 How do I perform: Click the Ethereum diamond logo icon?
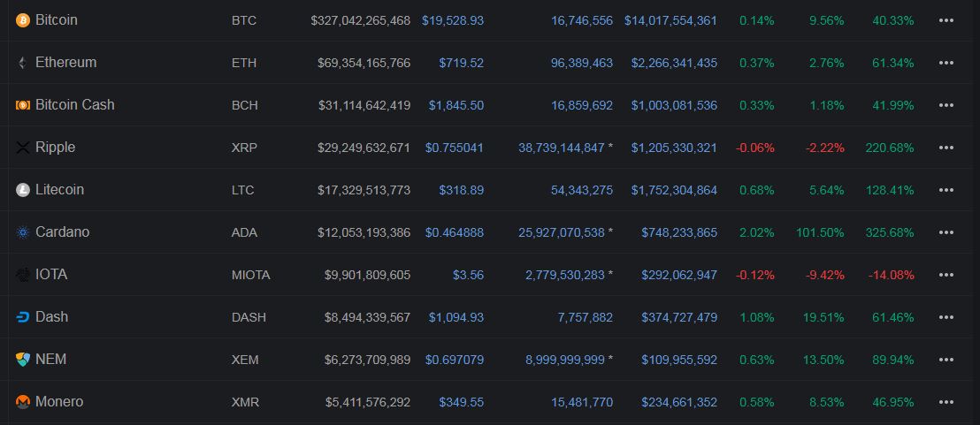[x=22, y=63]
